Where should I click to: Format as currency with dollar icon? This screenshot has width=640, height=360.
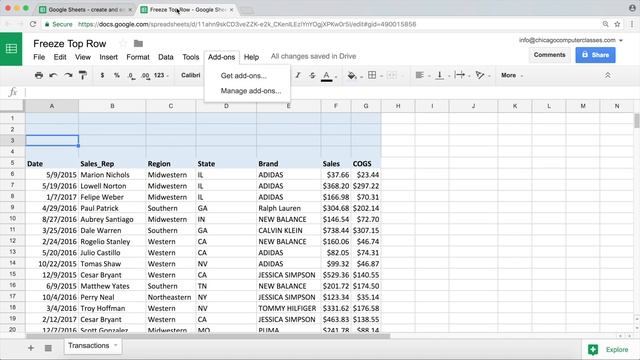click(x=102, y=75)
